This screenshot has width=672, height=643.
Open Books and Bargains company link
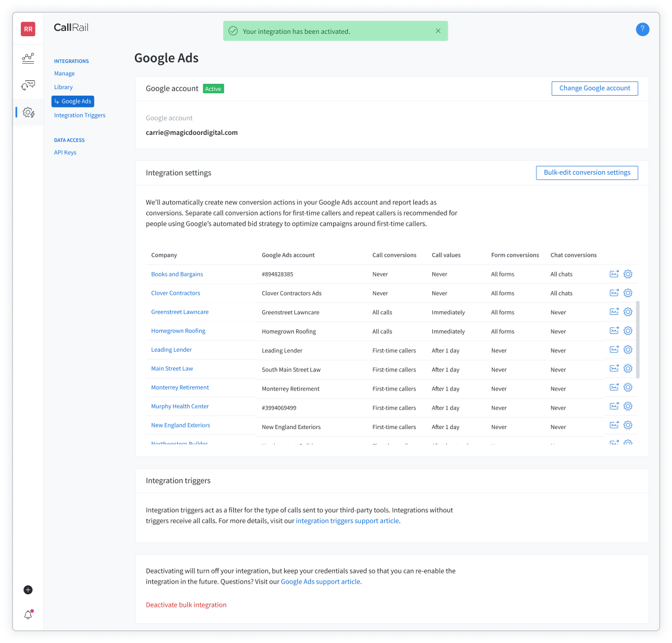[177, 274]
